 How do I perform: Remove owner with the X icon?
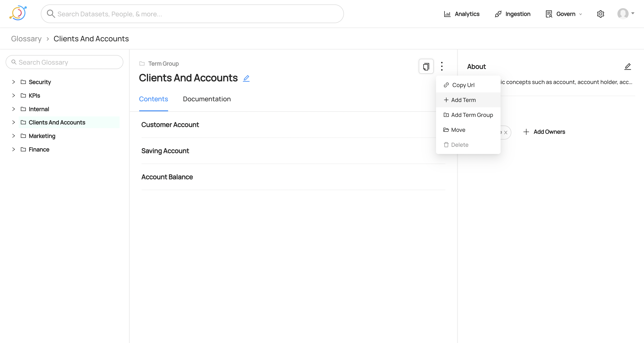pos(506,133)
